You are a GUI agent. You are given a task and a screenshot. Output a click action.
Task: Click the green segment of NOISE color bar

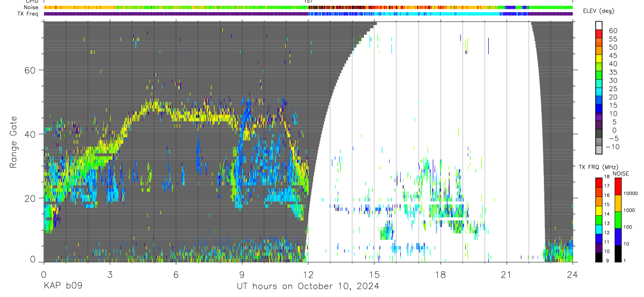pos(618,219)
